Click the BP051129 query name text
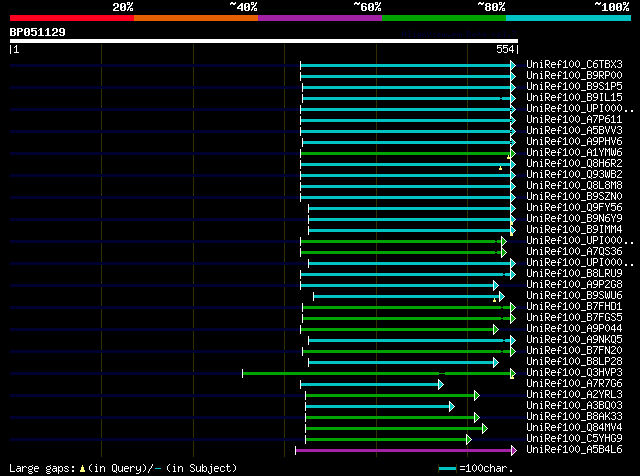 tap(38, 32)
